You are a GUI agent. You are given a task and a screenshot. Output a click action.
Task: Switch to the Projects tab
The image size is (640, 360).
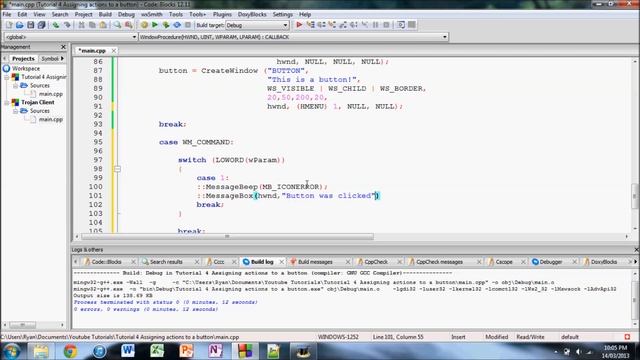(23, 58)
